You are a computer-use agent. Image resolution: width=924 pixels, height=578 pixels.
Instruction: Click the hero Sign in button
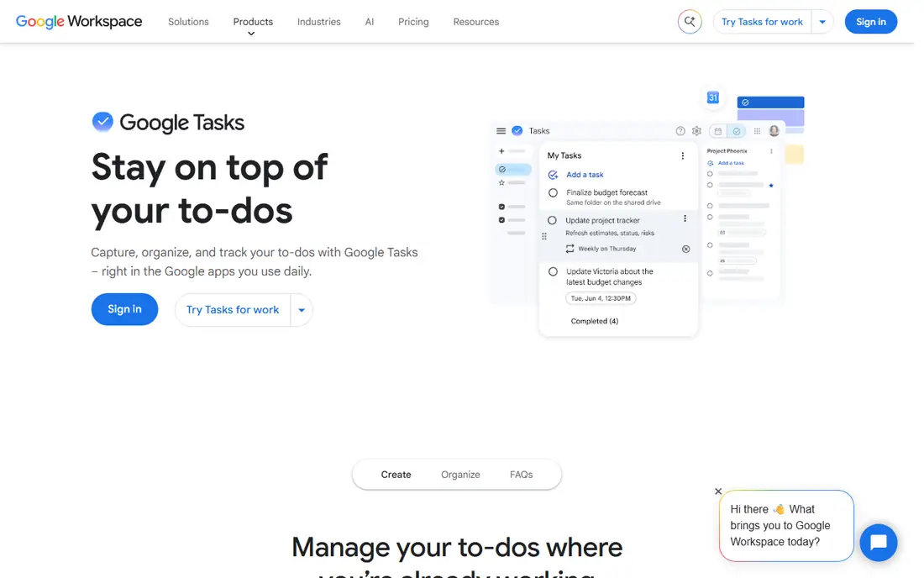point(124,309)
